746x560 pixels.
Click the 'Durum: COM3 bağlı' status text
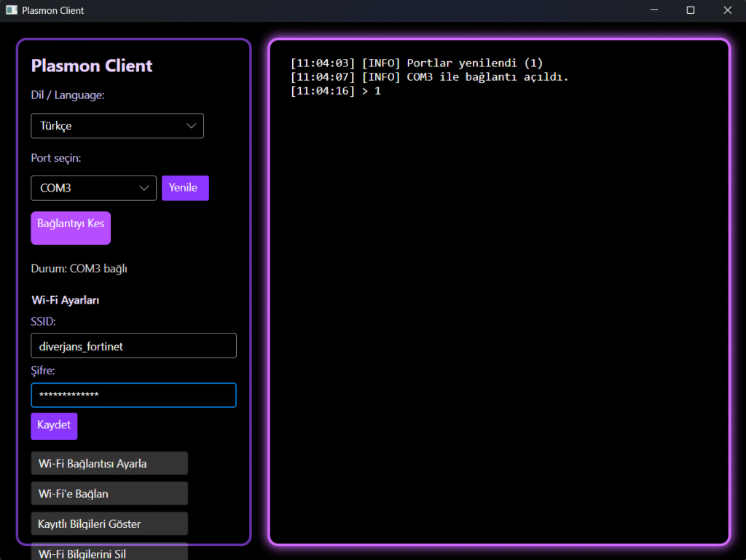click(x=79, y=269)
